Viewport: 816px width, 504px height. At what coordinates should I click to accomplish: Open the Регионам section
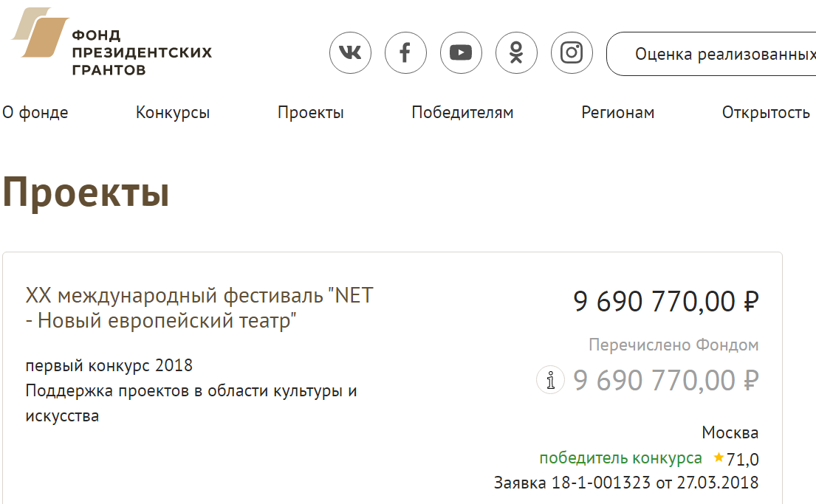coord(617,112)
